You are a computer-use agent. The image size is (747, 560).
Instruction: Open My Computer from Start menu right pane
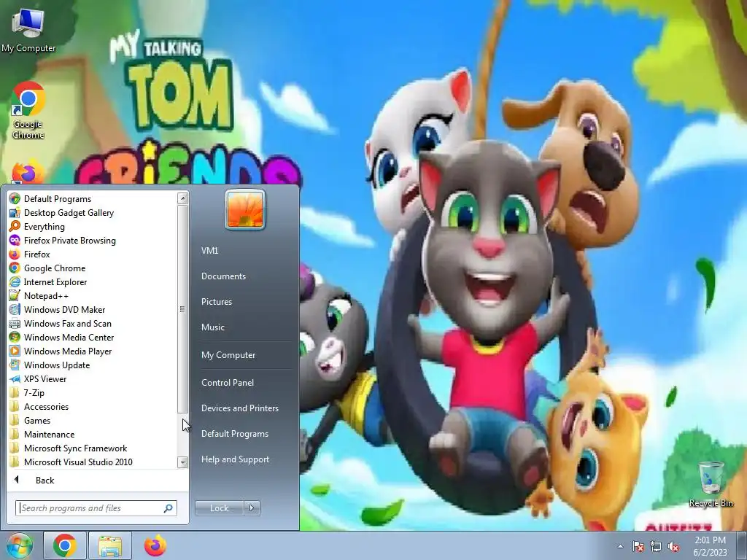[228, 355]
